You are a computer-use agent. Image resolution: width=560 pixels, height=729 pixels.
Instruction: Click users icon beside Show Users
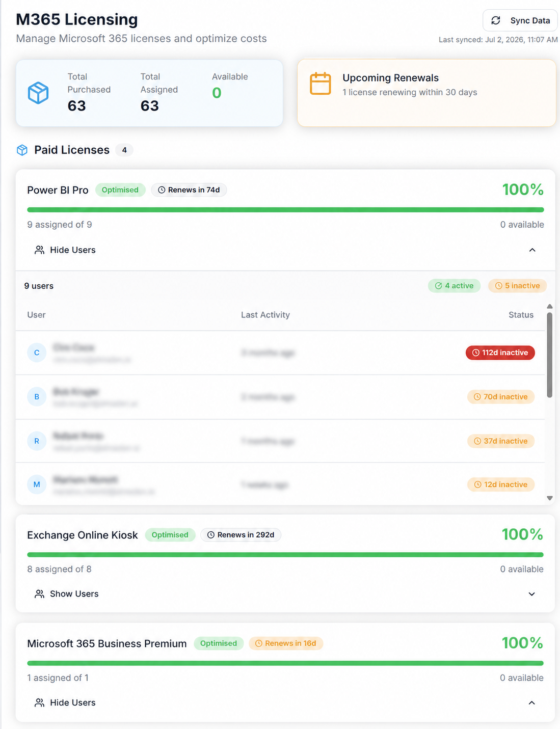(x=39, y=594)
